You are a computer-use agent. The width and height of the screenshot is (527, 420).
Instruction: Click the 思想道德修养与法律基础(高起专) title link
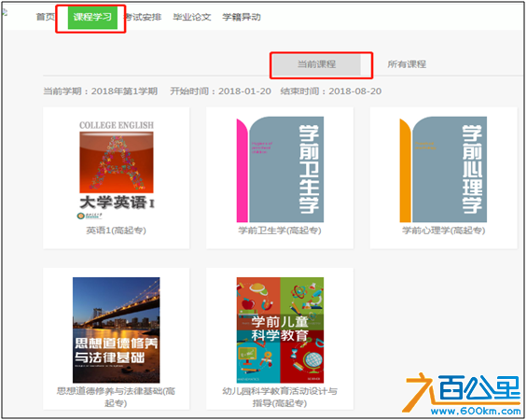116,397
